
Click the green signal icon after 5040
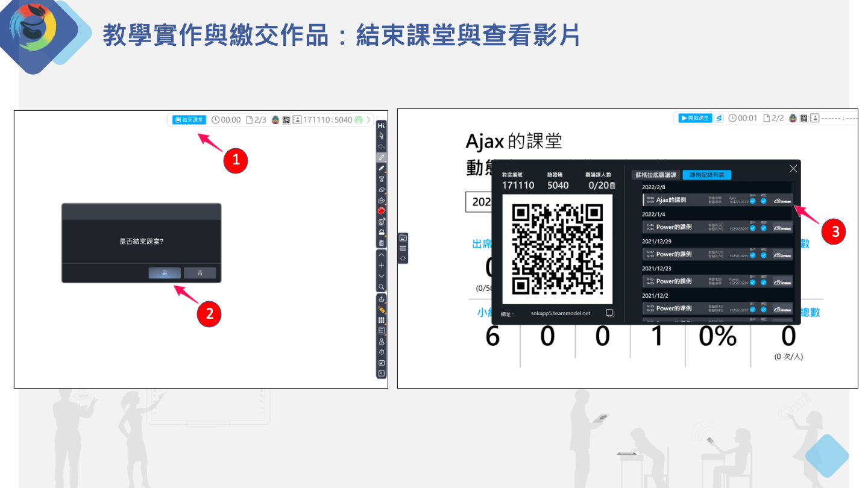coord(358,120)
